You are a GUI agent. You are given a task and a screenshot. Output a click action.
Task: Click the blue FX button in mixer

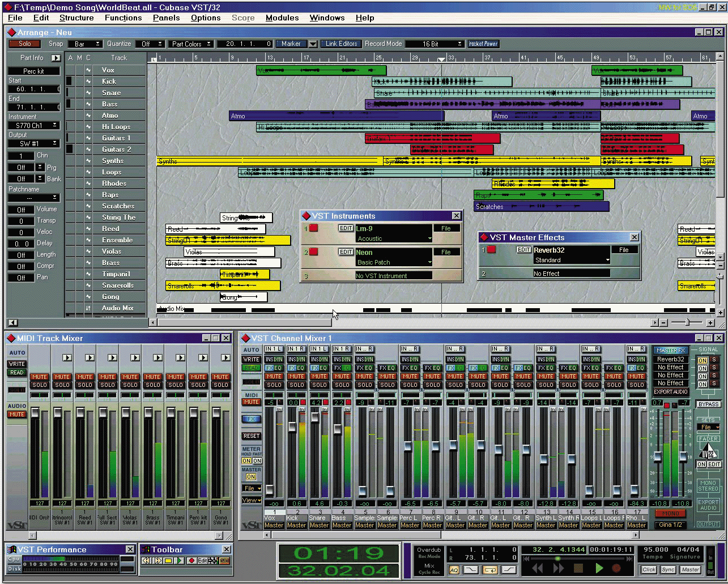[x=251, y=419]
